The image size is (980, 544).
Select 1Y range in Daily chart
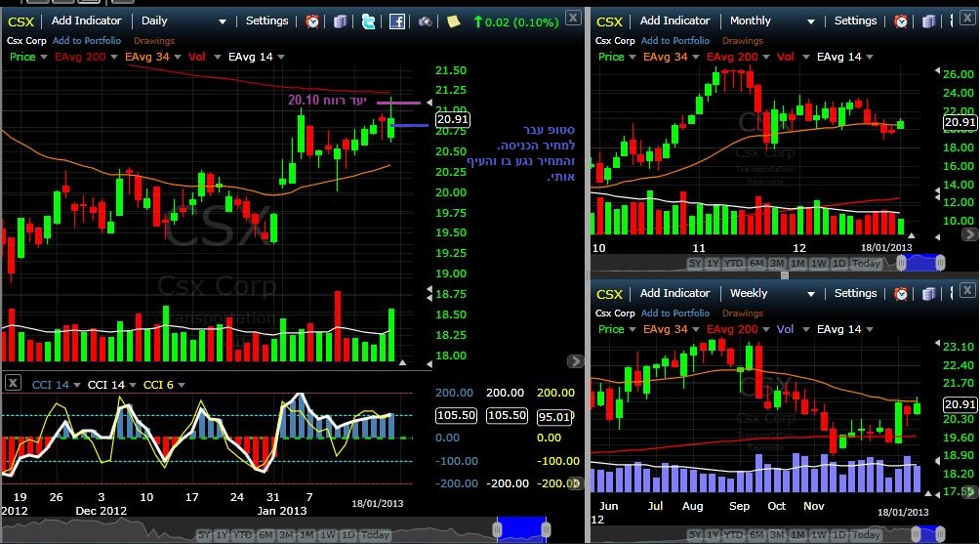point(222,535)
